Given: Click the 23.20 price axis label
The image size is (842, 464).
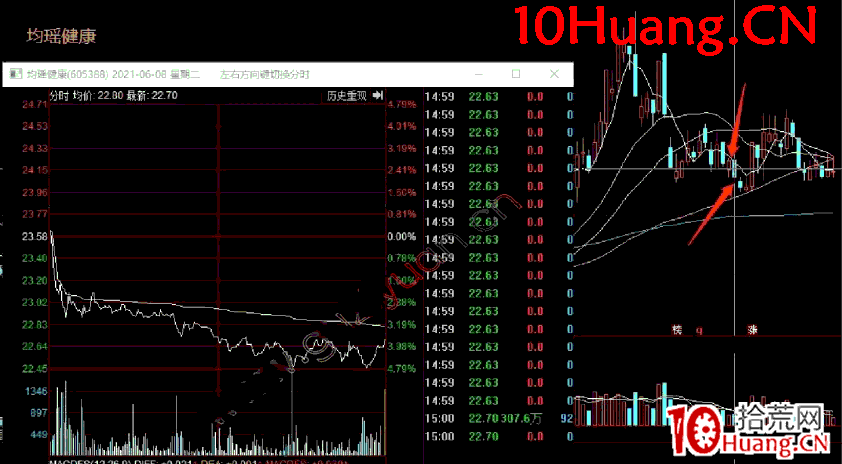Looking at the screenshot, I should [x=34, y=280].
